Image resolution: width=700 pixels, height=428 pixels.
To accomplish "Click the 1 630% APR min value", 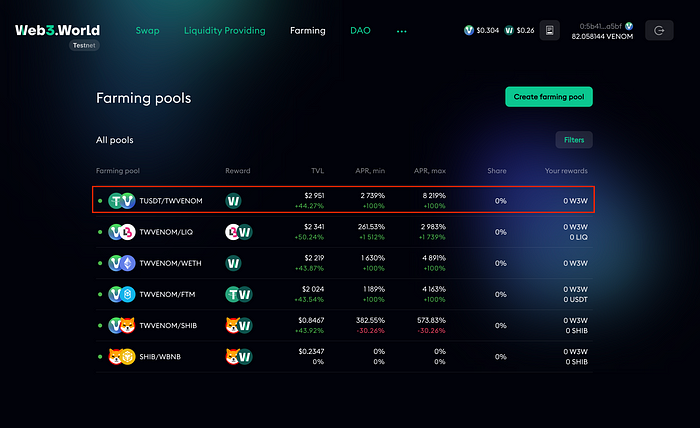I will pyautogui.click(x=373, y=258).
